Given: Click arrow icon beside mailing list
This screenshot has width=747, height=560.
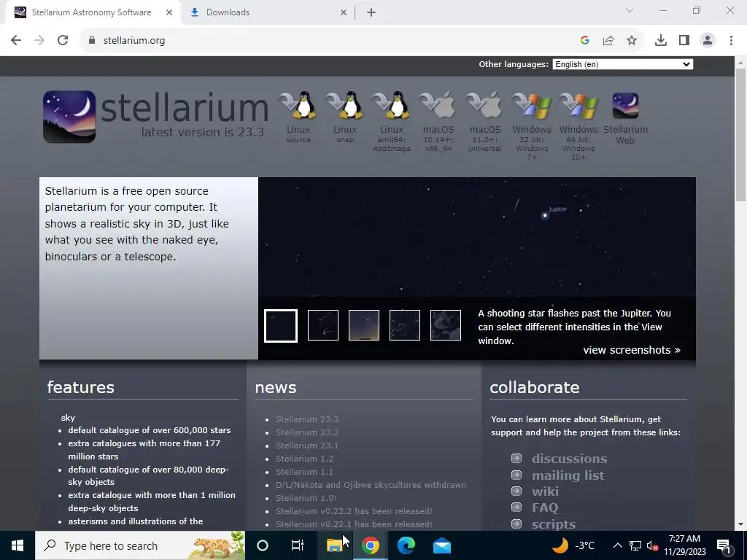Looking at the screenshot, I should coord(516,475).
